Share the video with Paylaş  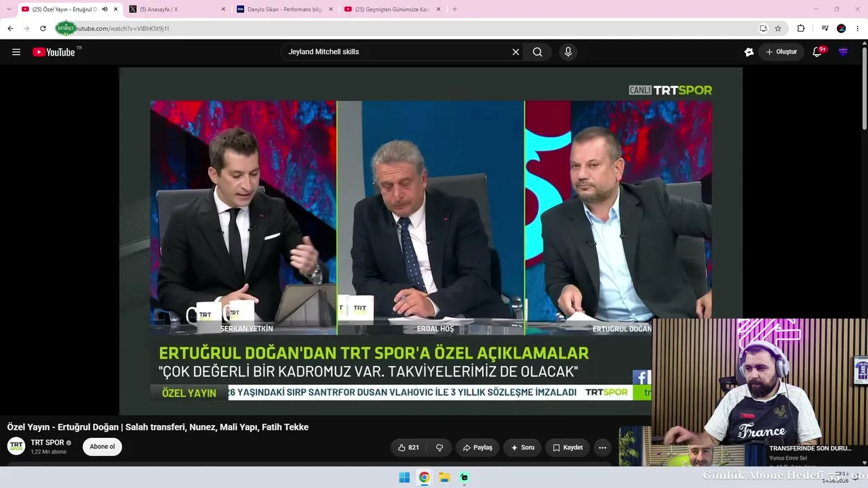(x=477, y=447)
